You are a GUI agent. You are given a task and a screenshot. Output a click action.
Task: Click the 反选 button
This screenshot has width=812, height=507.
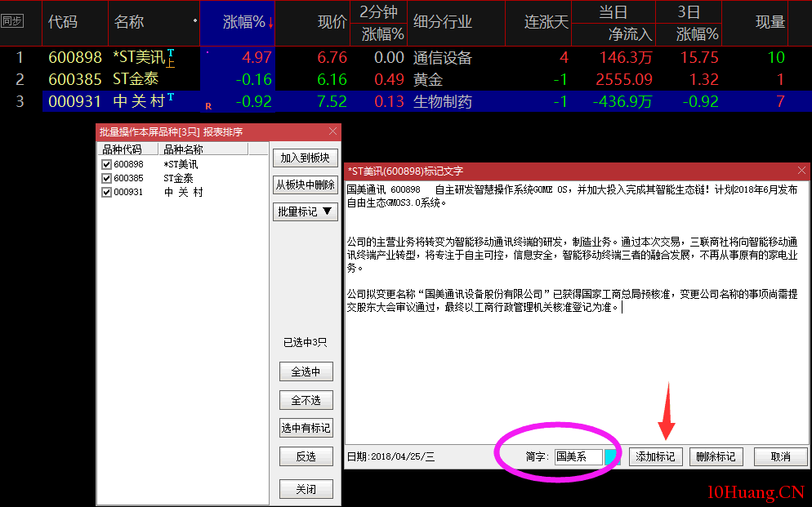click(306, 456)
